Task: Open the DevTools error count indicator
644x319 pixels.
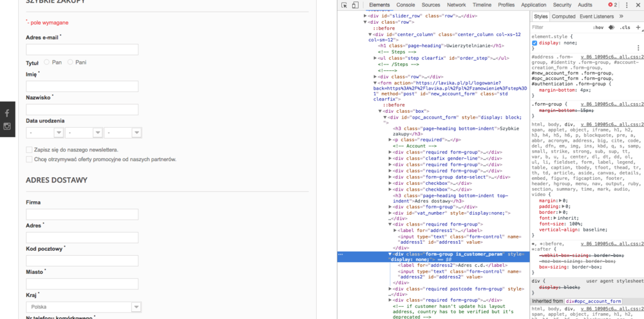Action: [x=613, y=5]
